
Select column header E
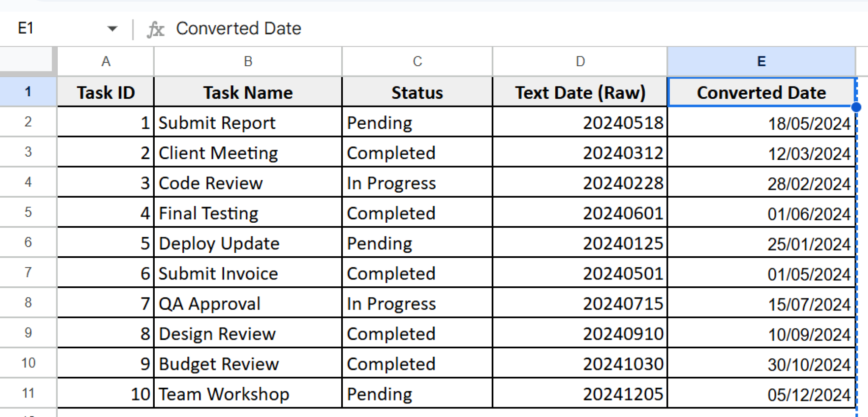pos(762,61)
